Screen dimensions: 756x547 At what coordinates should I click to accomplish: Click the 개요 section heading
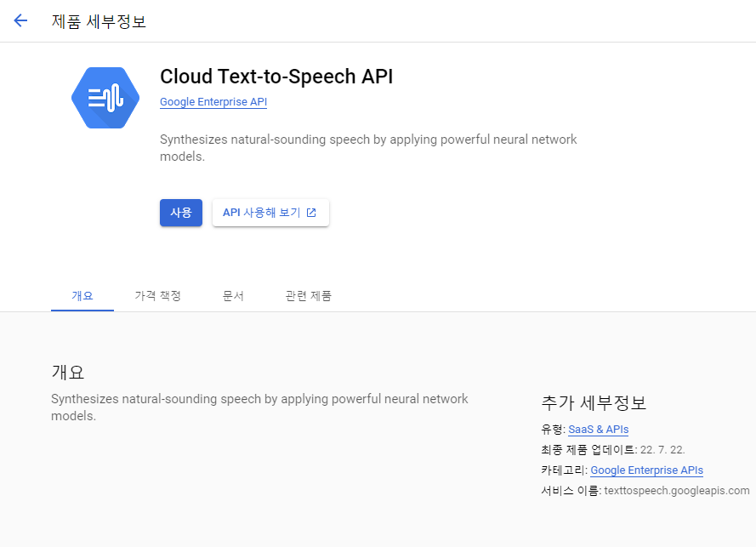[68, 372]
